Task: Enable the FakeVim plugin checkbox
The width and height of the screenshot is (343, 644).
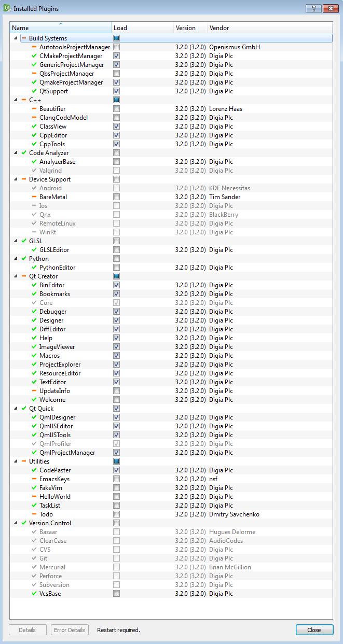Action: pos(117,488)
